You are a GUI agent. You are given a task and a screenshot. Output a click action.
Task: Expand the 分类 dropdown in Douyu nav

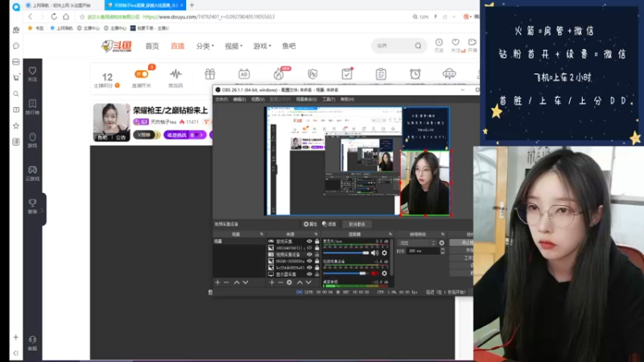[205, 46]
